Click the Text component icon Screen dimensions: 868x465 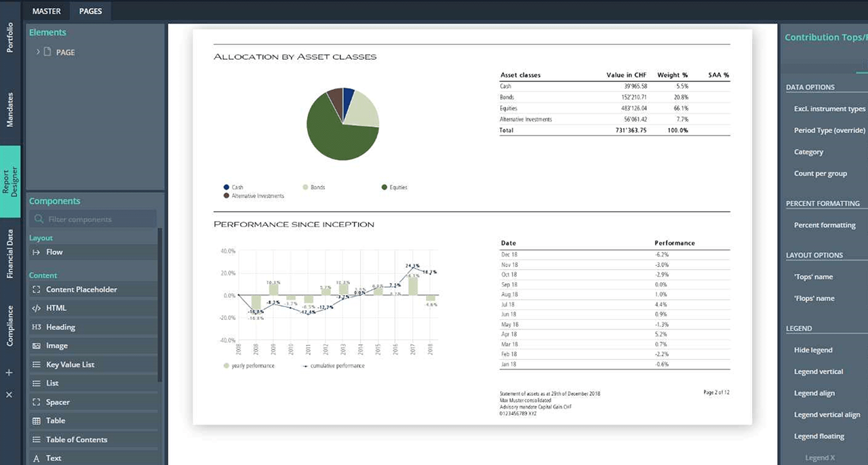pos(37,458)
